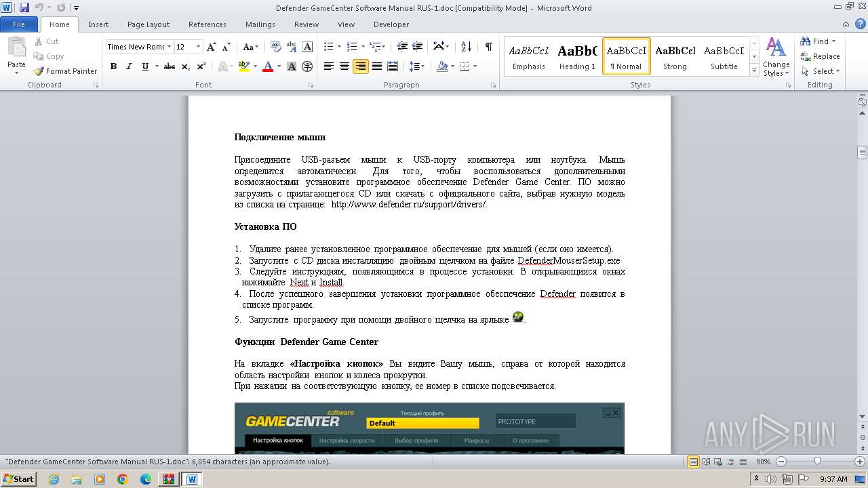Open the Change Case dropdown
This screenshot has width=868, height=488.
(250, 47)
